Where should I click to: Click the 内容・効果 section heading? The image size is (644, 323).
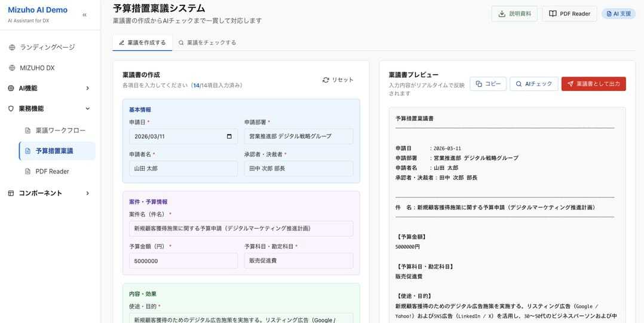point(143,294)
